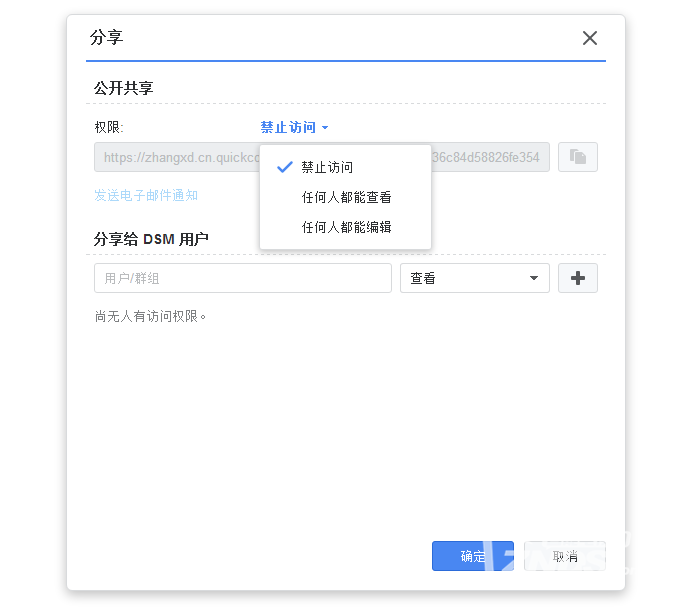Open 发送电子邮件通知 link
Image resolution: width=693 pixels, height=616 pixels.
tap(146, 195)
